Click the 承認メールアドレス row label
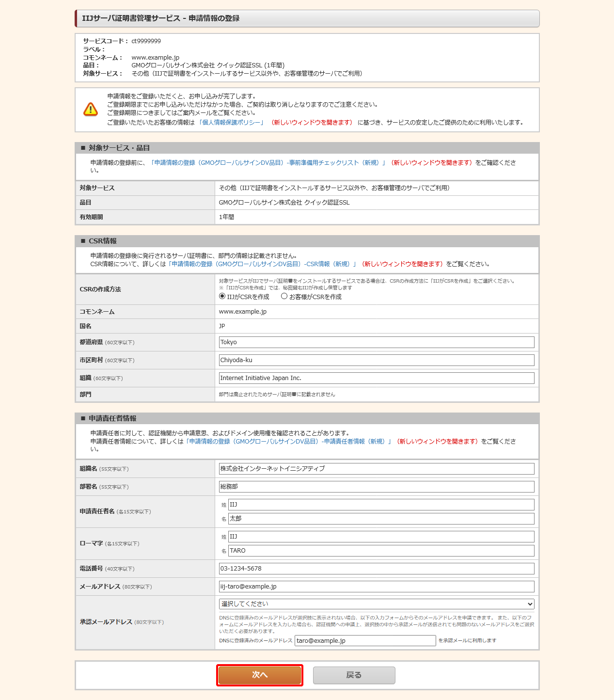Screen dimensions: 614x700 (122, 622)
